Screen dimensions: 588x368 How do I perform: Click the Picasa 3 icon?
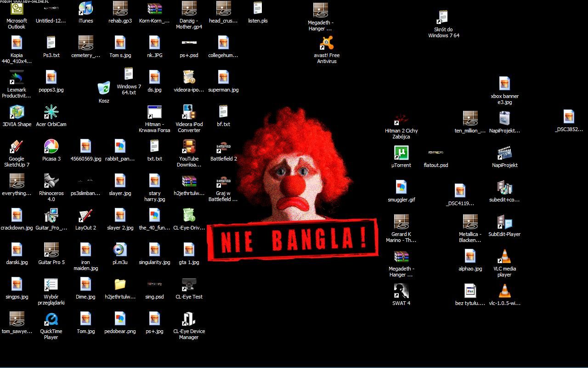coord(51,147)
